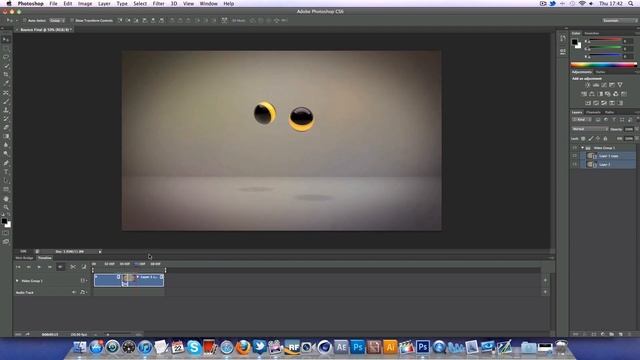Open the Normal blend mode dropdown

click(589, 129)
